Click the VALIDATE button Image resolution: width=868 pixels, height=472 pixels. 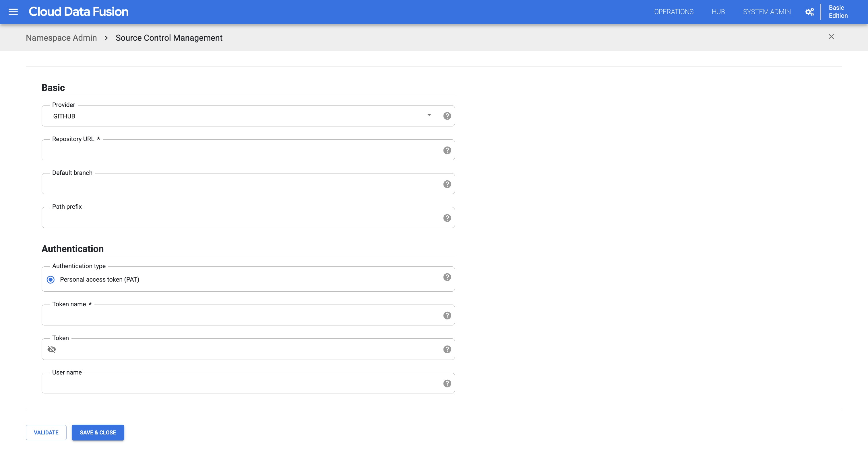(46, 432)
